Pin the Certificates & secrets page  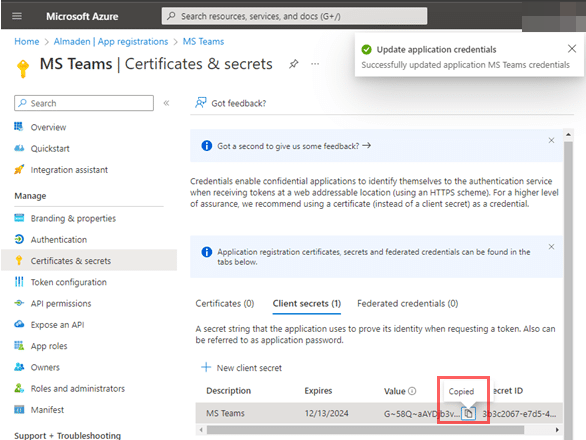point(294,64)
